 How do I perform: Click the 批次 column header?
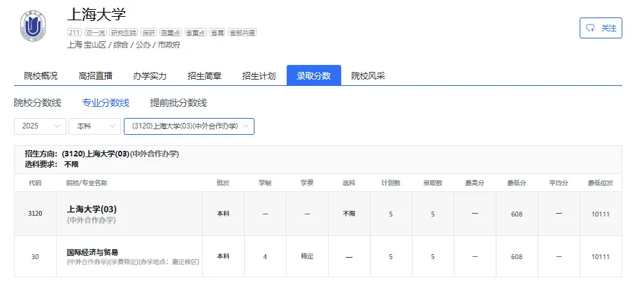(223, 183)
